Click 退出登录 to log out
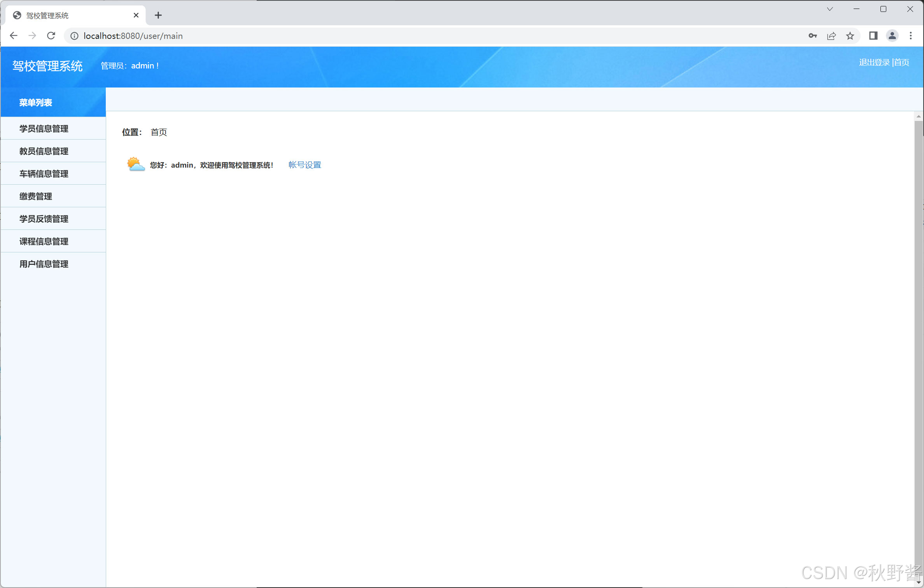 click(x=874, y=63)
